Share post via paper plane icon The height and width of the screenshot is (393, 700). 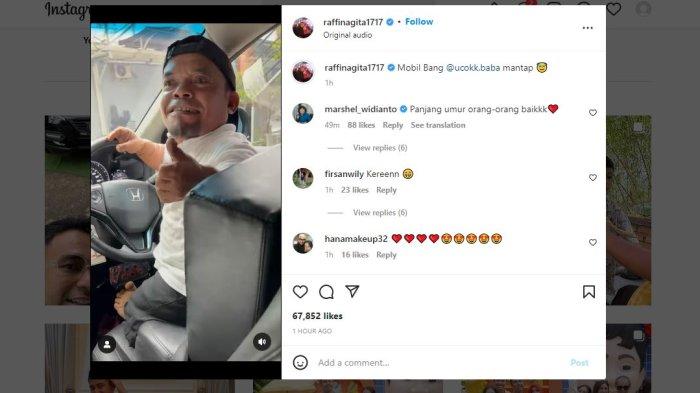[x=352, y=291]
